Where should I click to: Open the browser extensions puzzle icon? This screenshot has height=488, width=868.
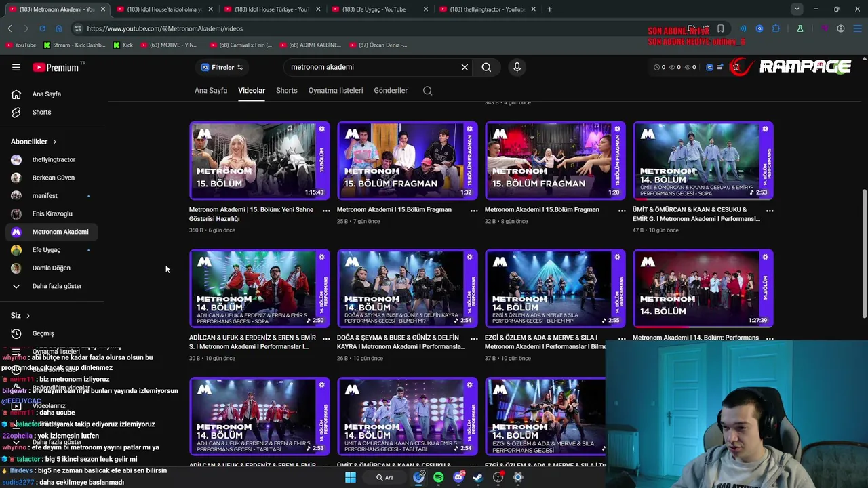[776, 28]
